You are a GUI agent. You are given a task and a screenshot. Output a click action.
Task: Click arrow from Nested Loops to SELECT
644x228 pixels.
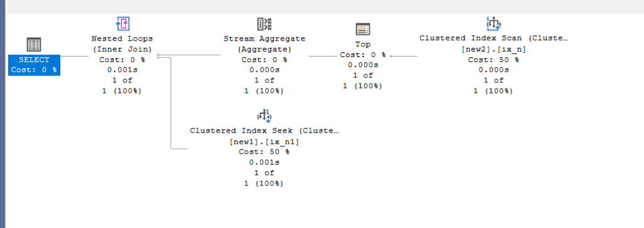point(75,56)
